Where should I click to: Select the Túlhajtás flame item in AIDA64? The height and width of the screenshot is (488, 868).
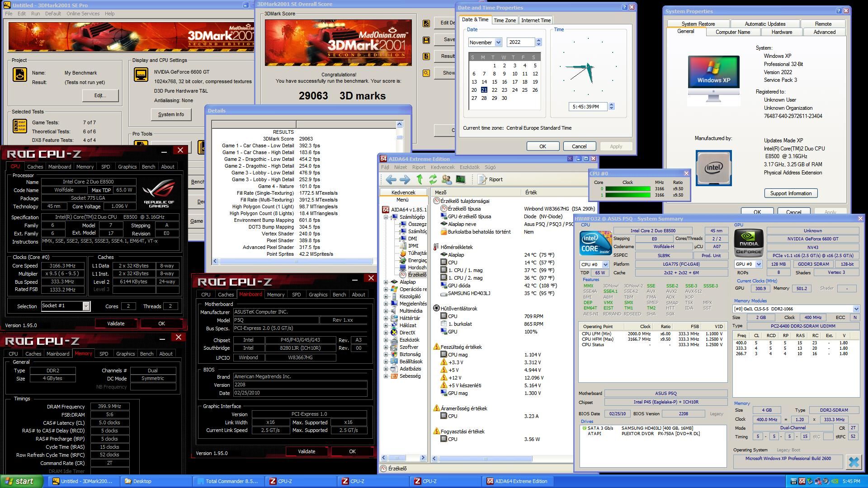coord(413,253)
